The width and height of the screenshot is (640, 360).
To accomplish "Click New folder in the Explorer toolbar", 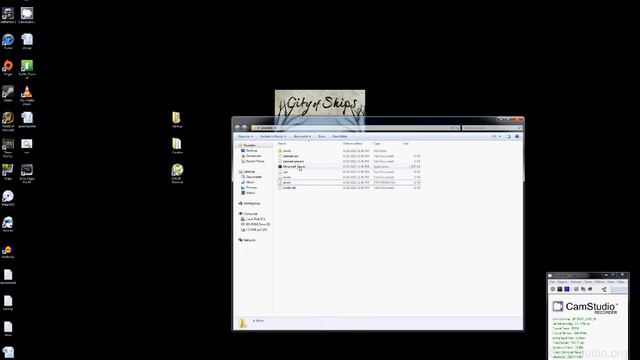I will coord(340,136).
